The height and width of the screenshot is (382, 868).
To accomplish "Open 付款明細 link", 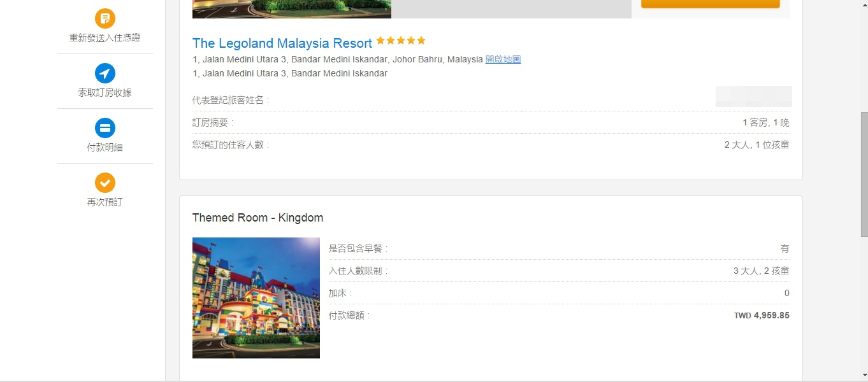I will click(x=105, y=147).
